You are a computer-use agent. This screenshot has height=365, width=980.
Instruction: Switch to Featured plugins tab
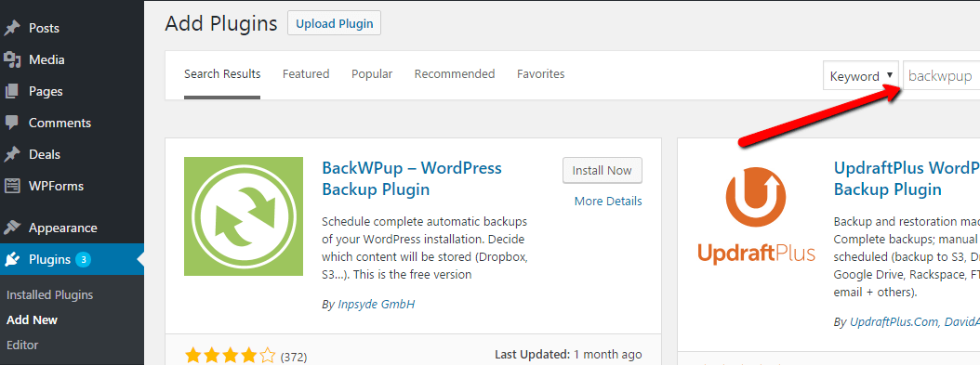306,74
